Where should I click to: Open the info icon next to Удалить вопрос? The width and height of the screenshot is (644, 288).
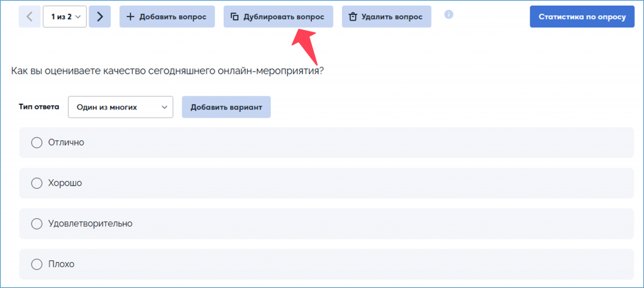pos(448,14)
